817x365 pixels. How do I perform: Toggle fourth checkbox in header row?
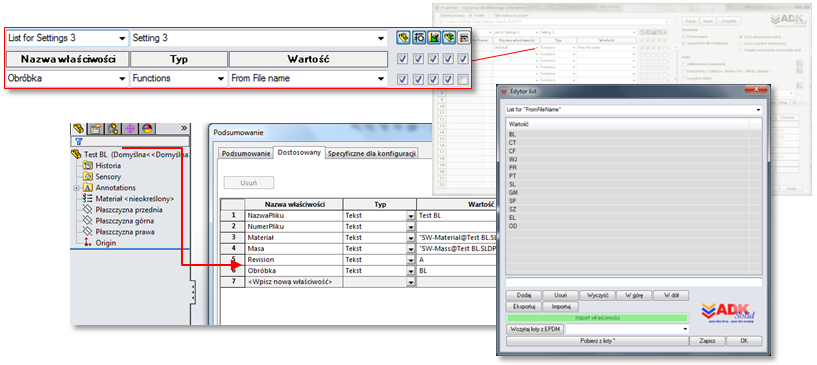(449, 59)
